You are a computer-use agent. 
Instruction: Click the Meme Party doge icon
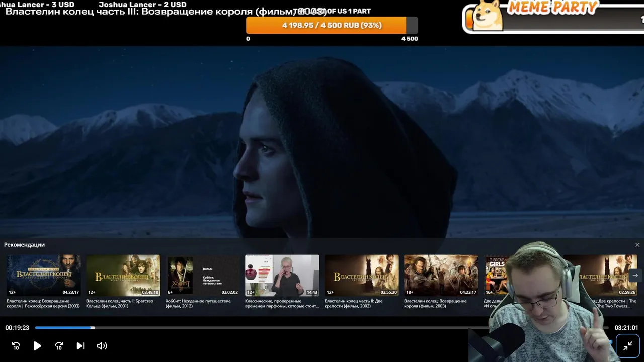(489, 16)
